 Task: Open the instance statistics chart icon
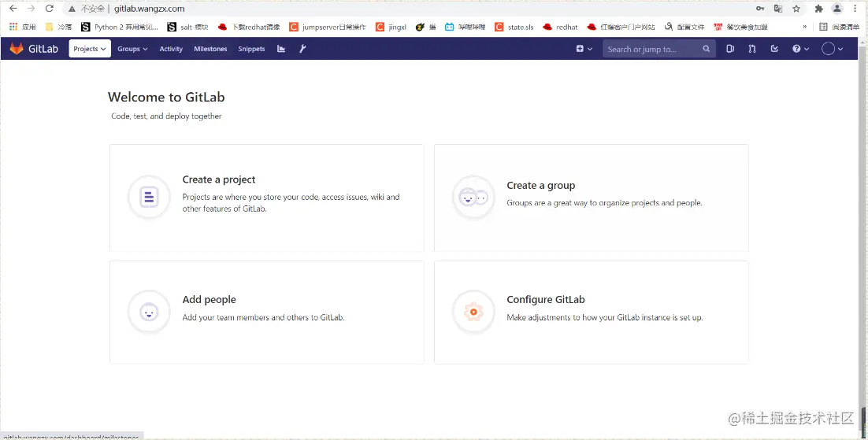click(281, 49)
